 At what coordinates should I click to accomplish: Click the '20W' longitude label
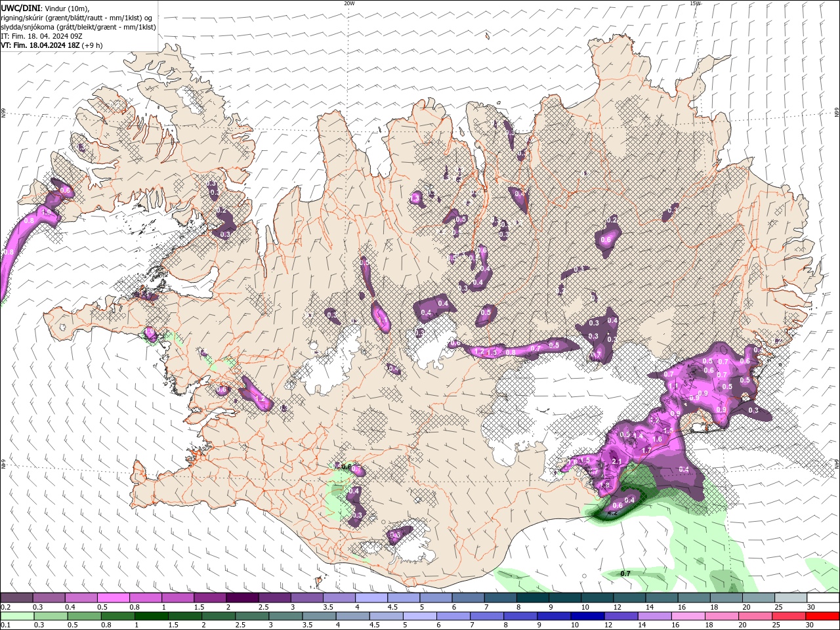click(349, 3)
